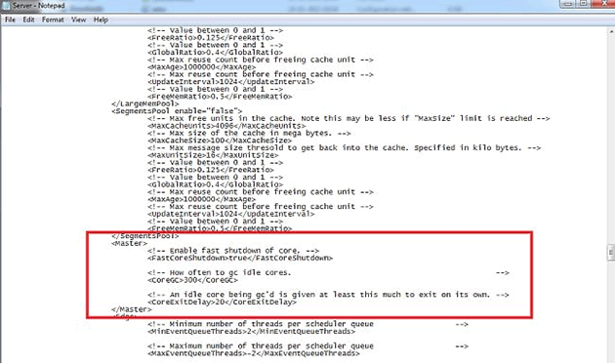The width and height of the screenshot is (615, 364).
Task: Click the 'How often to gc idle cores' comment
Action: coord(328,272)
